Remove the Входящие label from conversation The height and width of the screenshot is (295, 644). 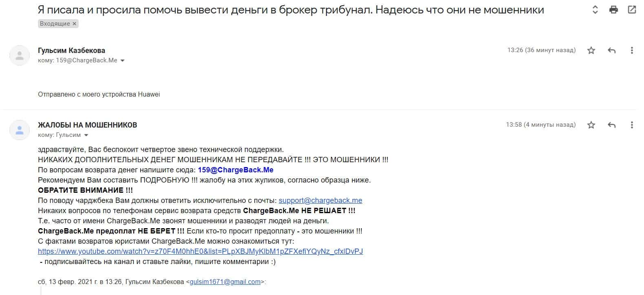click(x=74, y=24)
